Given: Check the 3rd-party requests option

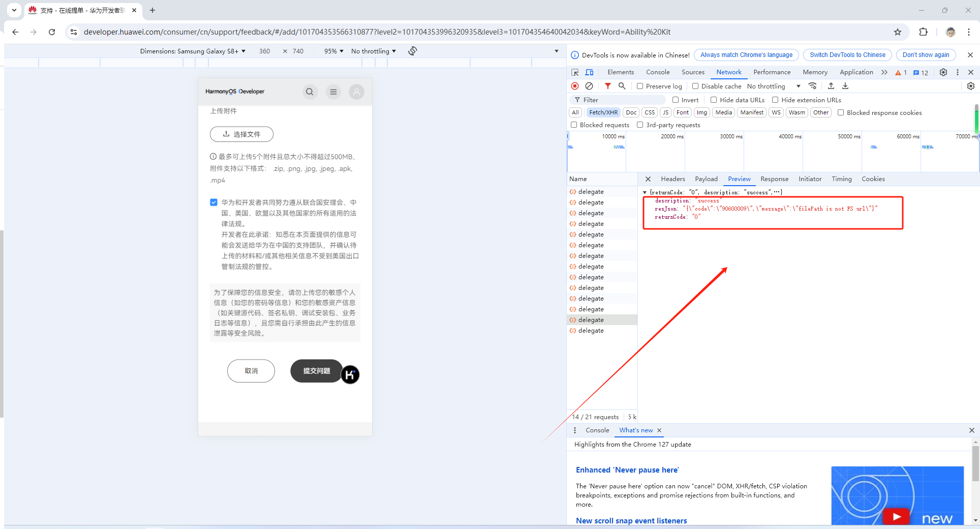Looking at the screenshot, I should click(x=640, y=125).
